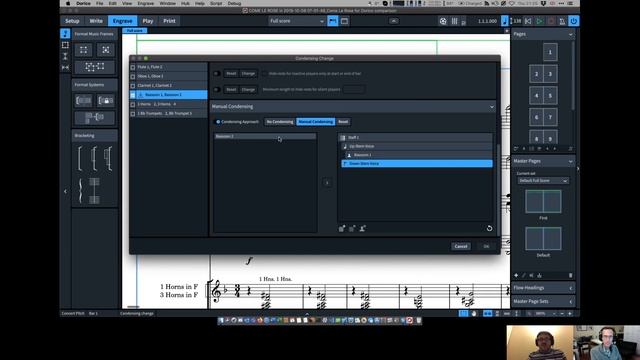Click Change for hide rests for inactive players
This screenshot has width=640, height=360.
coord(248,73)
